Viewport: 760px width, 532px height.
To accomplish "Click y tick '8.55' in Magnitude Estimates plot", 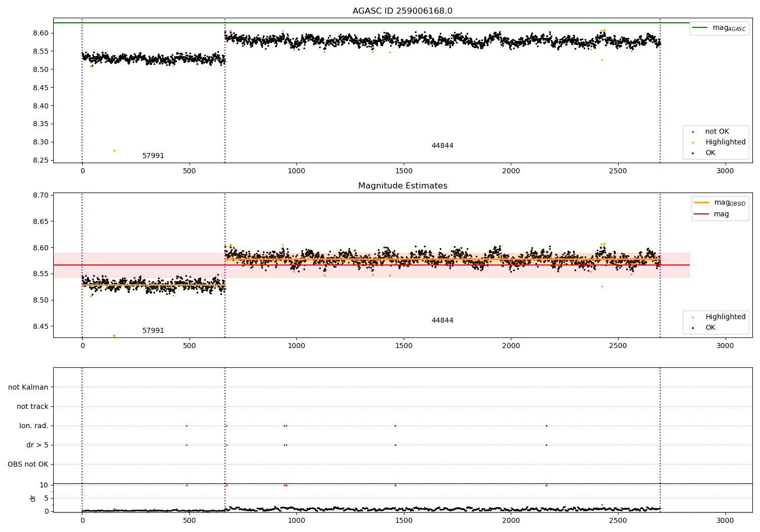I will 40,274.
